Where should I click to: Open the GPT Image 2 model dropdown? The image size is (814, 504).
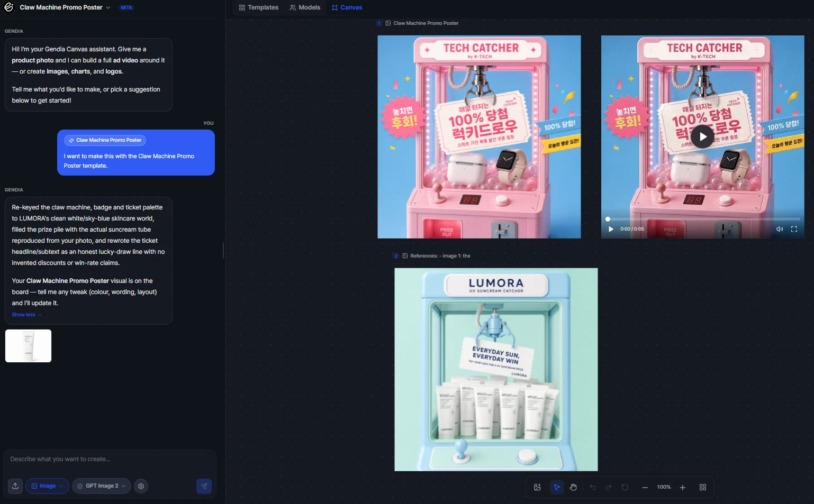[101, 486]
